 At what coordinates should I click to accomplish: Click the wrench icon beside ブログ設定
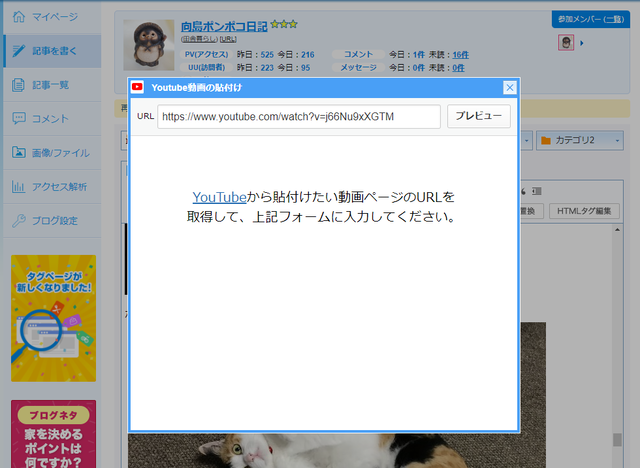[x=18, y=220]
